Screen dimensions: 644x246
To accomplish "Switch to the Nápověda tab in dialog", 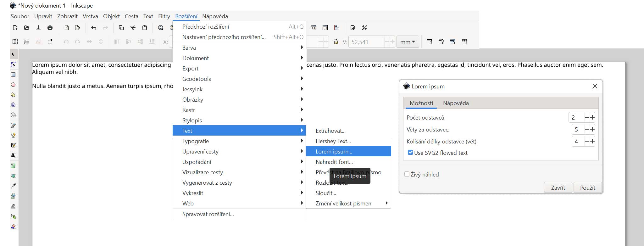I will (456, 103).
